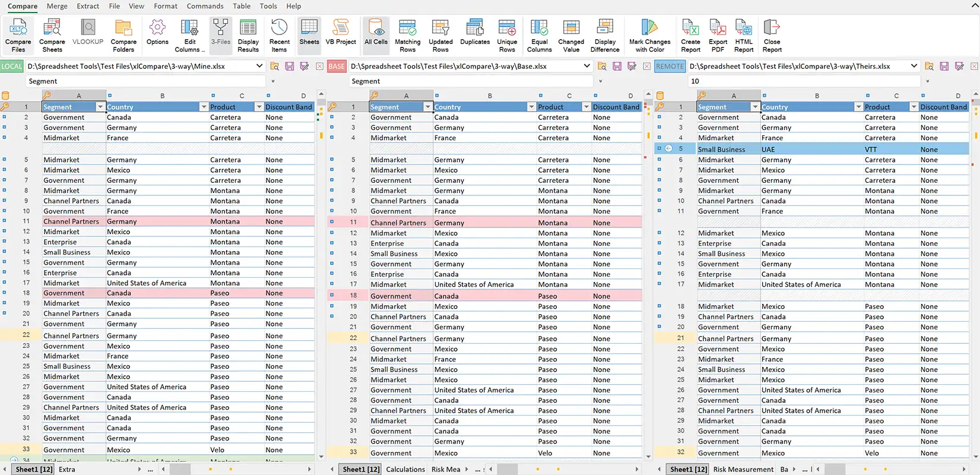
Task: Click the Display Results icon
Action: click(248, 36)
